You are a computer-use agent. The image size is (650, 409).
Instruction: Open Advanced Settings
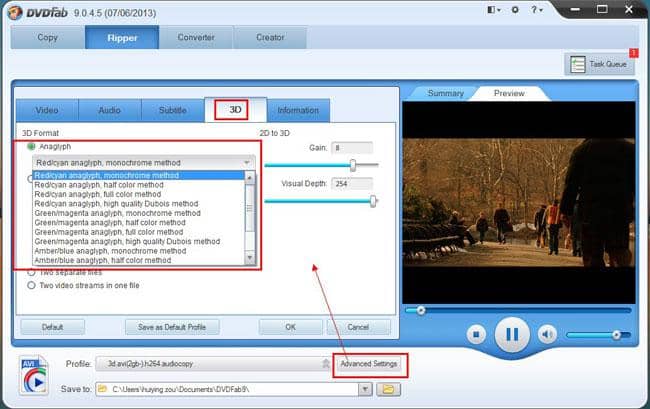pyautogui.click(x=369, y=364)
